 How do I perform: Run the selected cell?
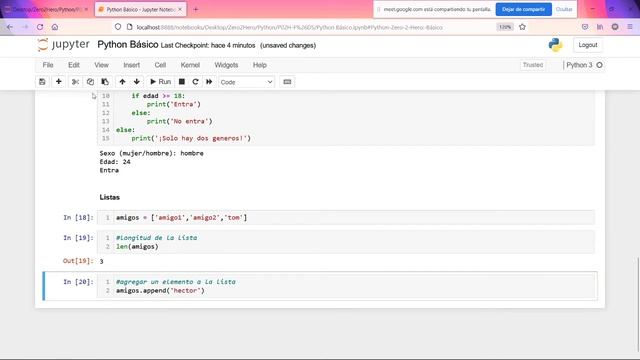[160, 82]
